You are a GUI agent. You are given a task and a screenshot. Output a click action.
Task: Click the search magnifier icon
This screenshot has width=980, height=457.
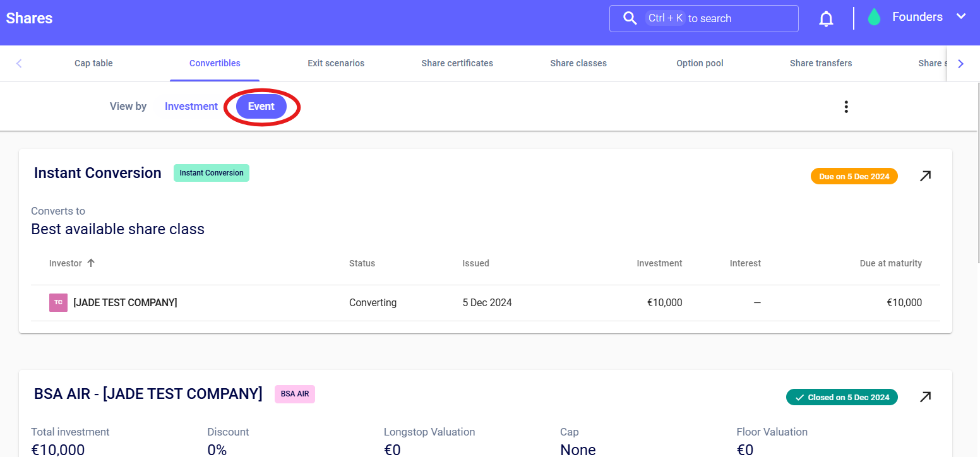click(x=630, y=18)
